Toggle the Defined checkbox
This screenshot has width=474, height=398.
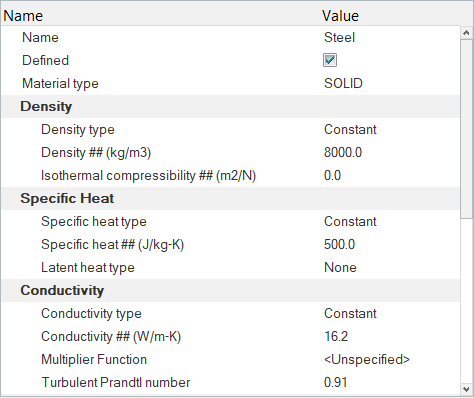click(330, 60)
